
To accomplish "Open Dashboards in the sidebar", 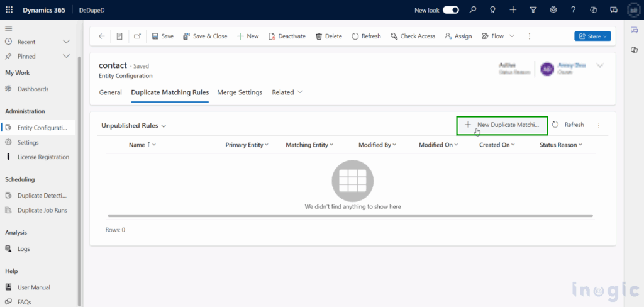I will click(x=33, y=89).
